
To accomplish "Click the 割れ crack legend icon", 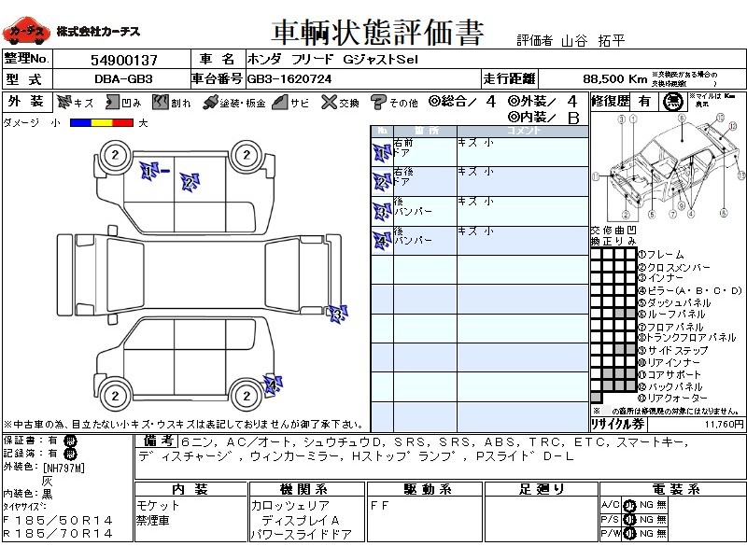I will coord(160,102).
